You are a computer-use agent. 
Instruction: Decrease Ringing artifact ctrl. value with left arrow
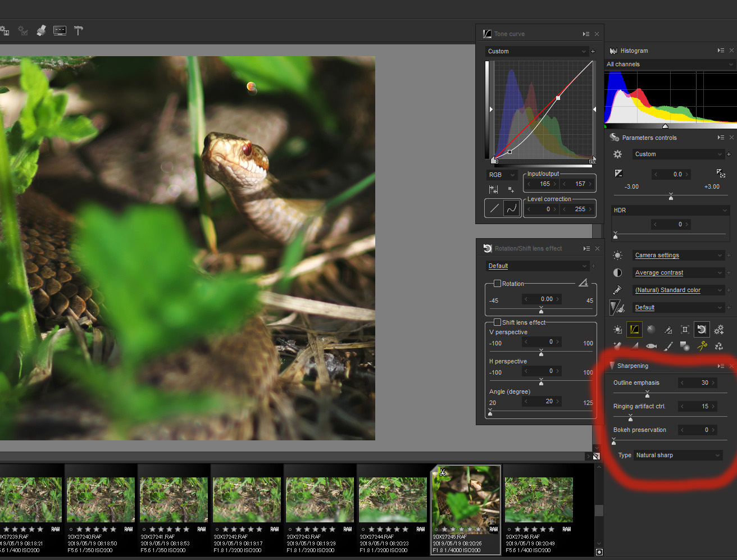pyautogui.click(x=682, y=406)
